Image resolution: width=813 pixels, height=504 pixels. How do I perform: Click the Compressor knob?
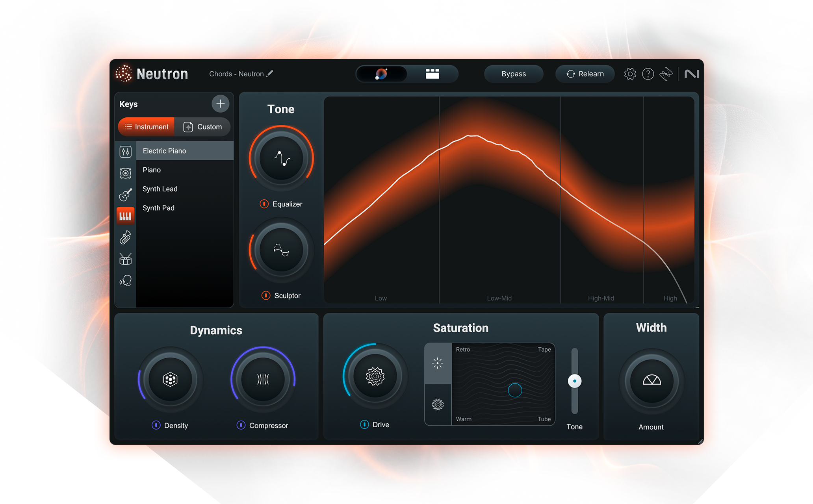click(263, 379)
